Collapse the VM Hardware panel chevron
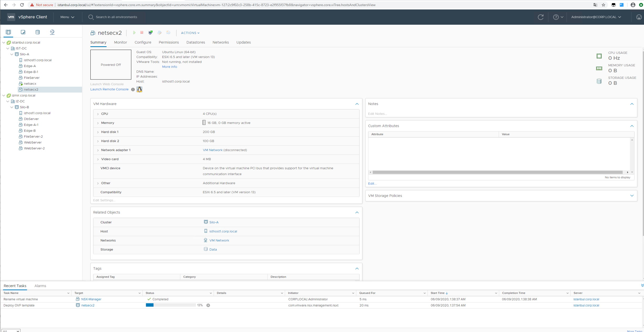644x332 pixels. pos(357,104)
